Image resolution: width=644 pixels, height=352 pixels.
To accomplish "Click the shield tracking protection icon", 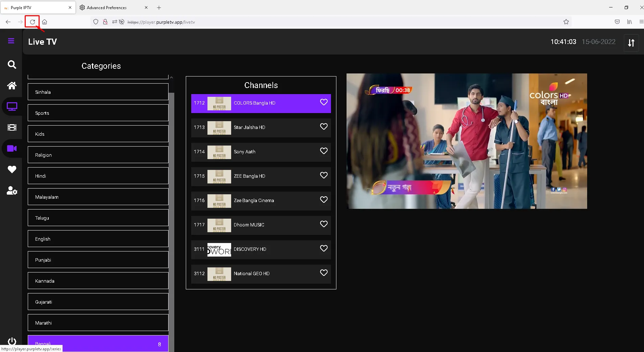I will point(96,22).
